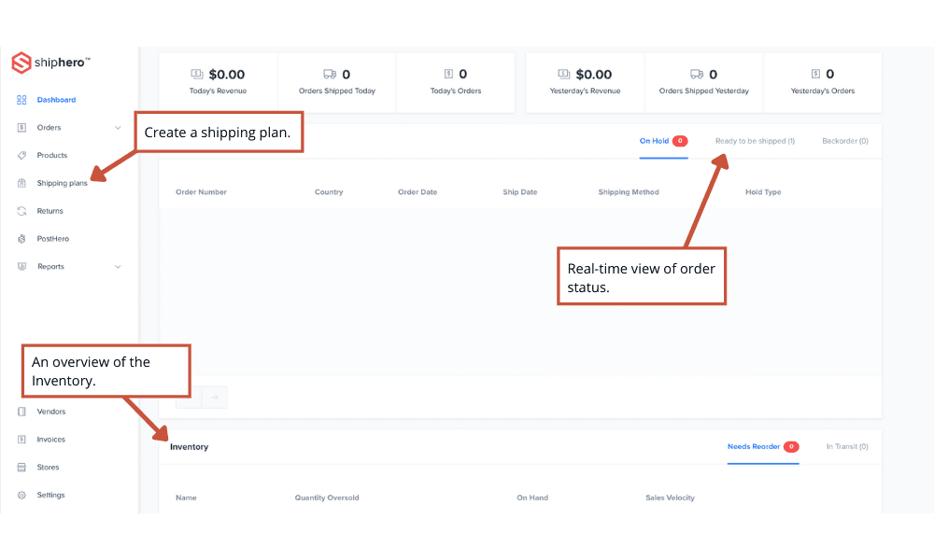Viewport: 934px width, 560px height.
Task: Switch to Ready to be shipped tab
Action: 755,141
